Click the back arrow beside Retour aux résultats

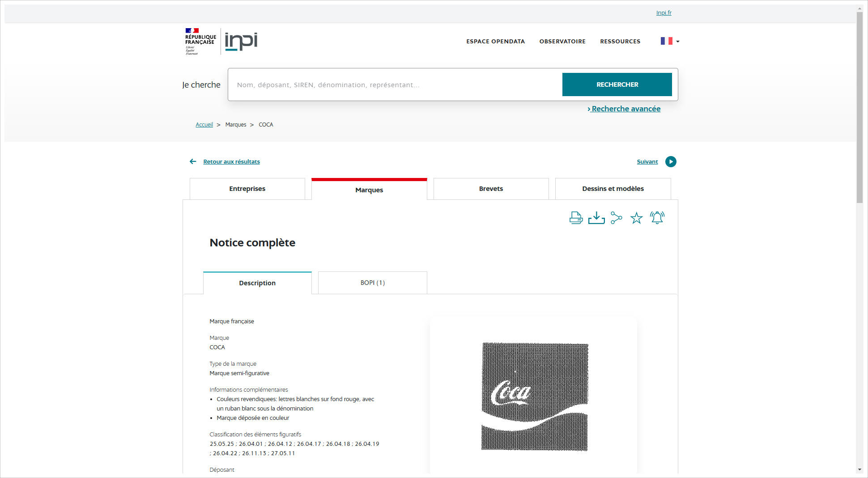click(193, 161)
